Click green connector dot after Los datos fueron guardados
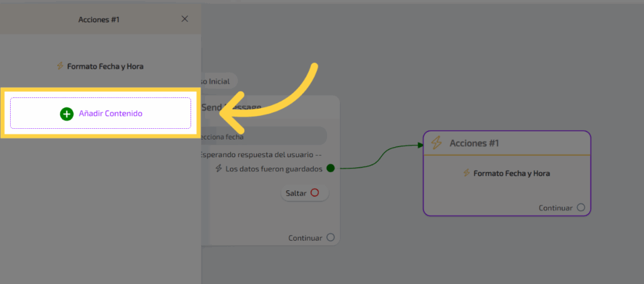 coord(330,168)
